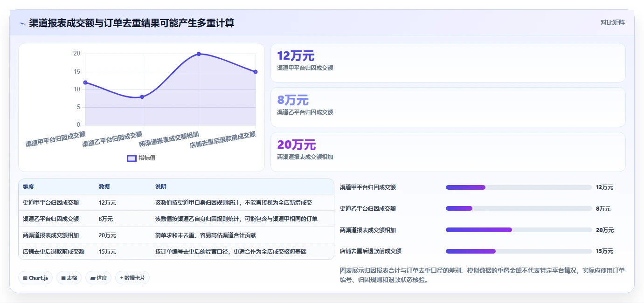The image size is (644, 303).
Task: Select table cell 渠道乙平台归因成交额
Action: tap(51, 219)
